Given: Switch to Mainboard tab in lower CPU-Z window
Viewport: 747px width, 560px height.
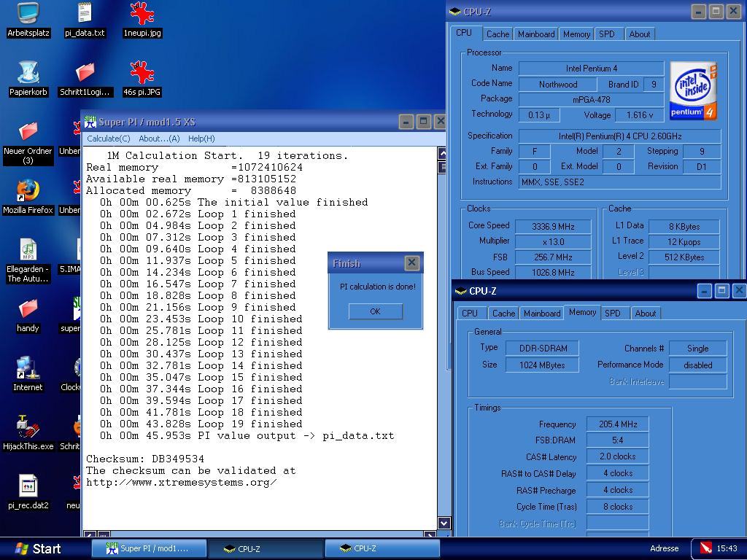Looking at the screenshot, I should pyautogui.click(x=542, y=314).
